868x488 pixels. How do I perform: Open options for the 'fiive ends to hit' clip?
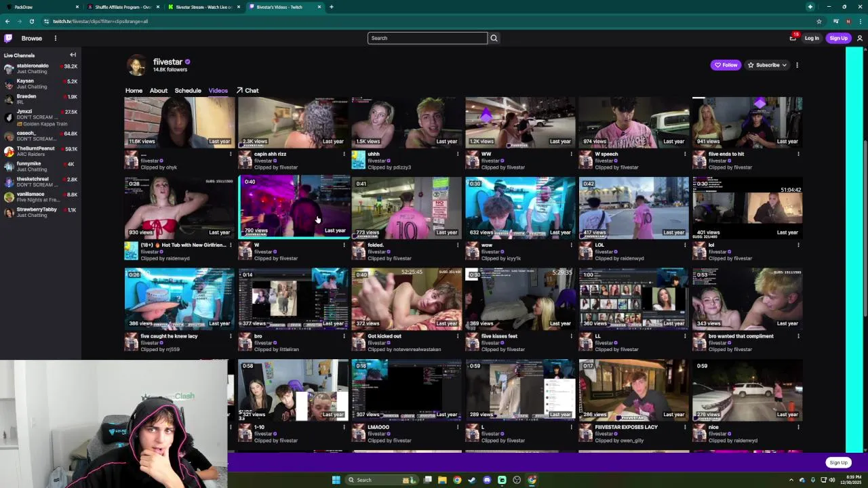(798, 154)
